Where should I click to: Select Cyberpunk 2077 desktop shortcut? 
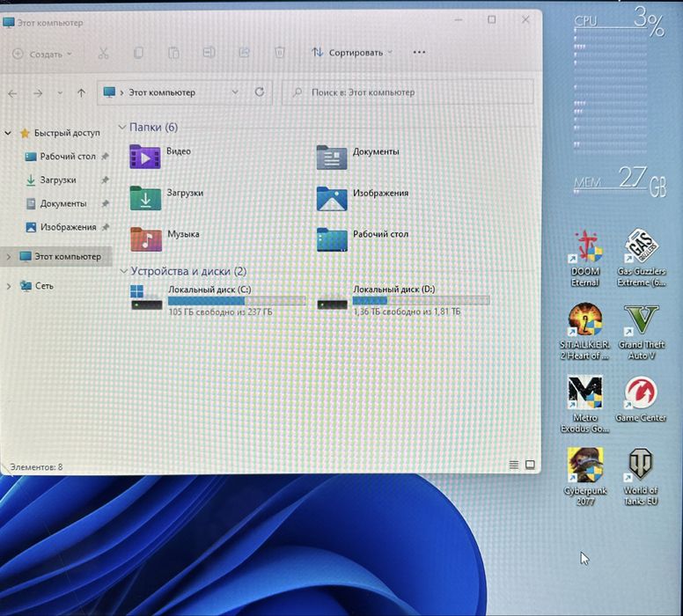[585, 477]
